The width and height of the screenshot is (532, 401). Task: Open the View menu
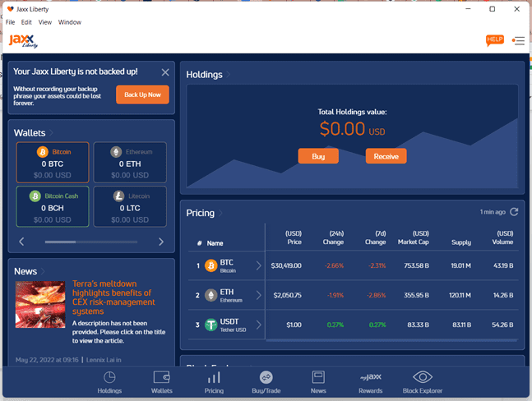click(x=45, y=22)
